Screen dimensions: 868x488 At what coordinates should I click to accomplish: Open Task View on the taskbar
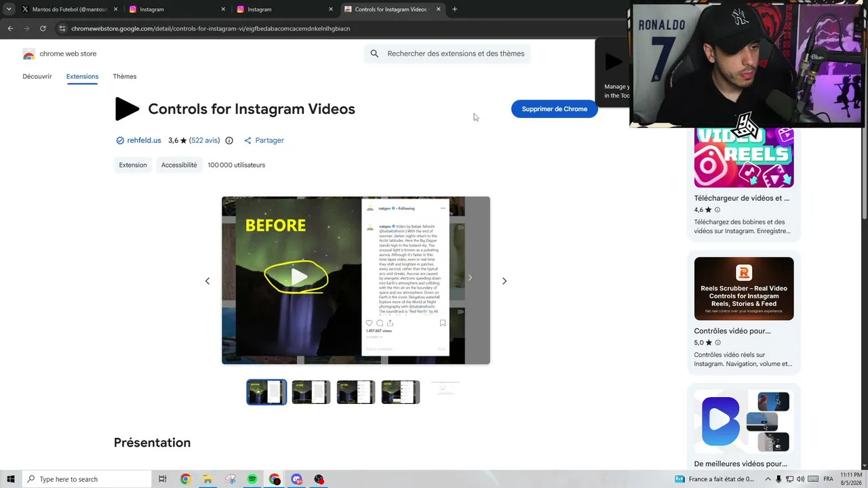coord(163,479)
